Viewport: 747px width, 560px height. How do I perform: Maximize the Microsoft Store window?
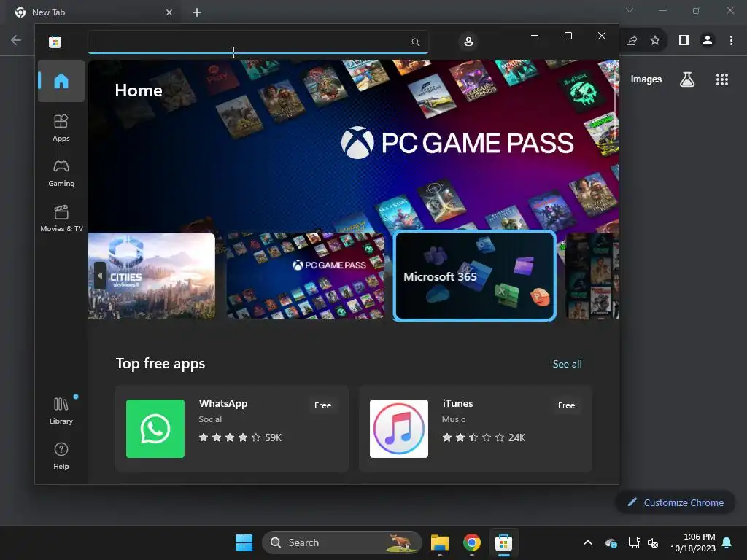568,36
